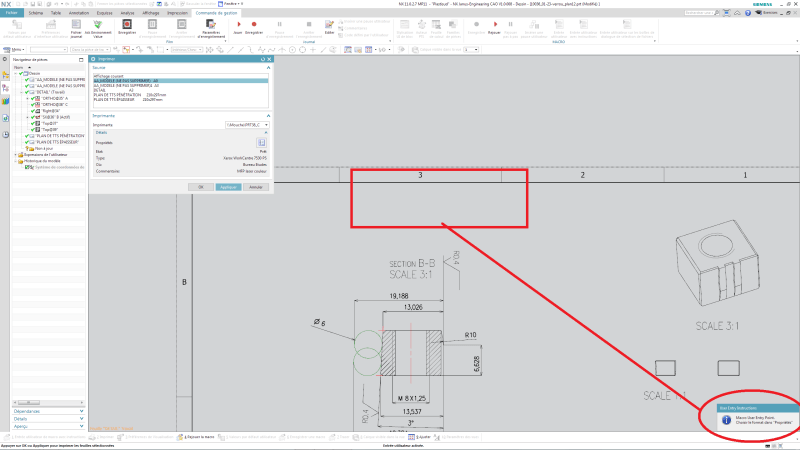Open the Fichier menu
This screenshot has height=450, width=800.
tap(12, 13)
